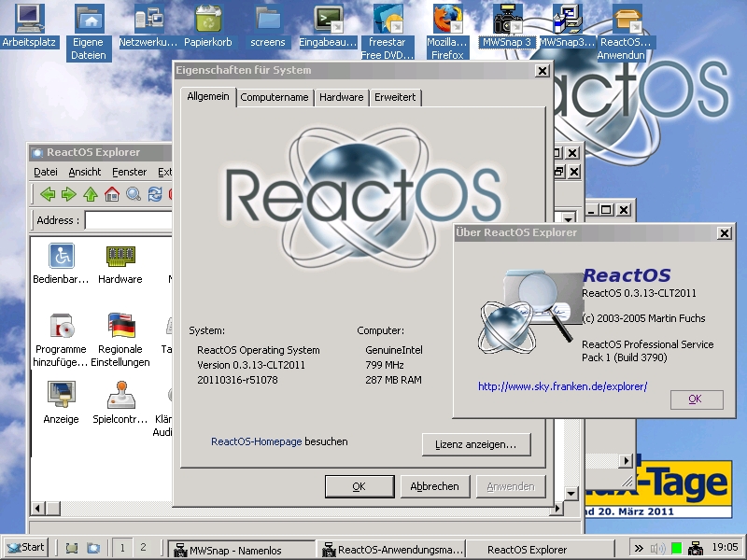This screenshot has width=747, height=560.
Task: Open the Erweitert tab
Action: point(395,97)
